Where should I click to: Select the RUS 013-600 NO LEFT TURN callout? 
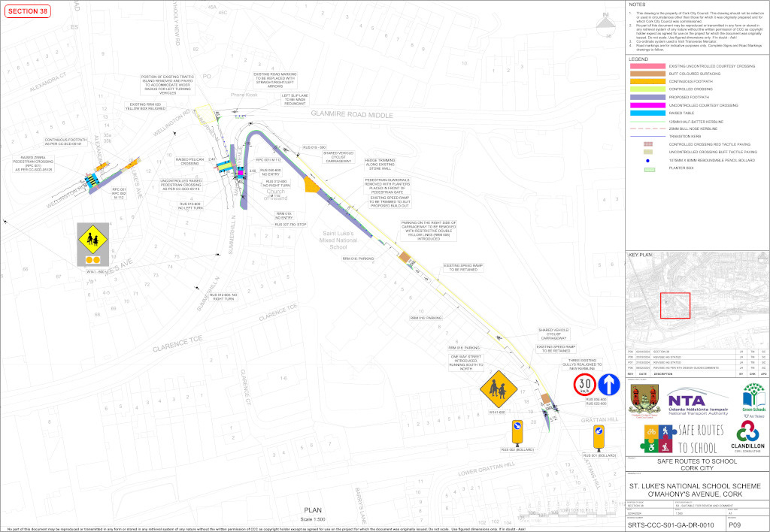(191, 206)
